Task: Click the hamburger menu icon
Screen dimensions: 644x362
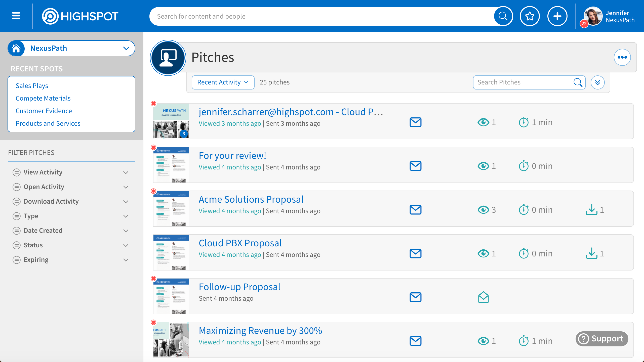Action: (x=16, y=16)
